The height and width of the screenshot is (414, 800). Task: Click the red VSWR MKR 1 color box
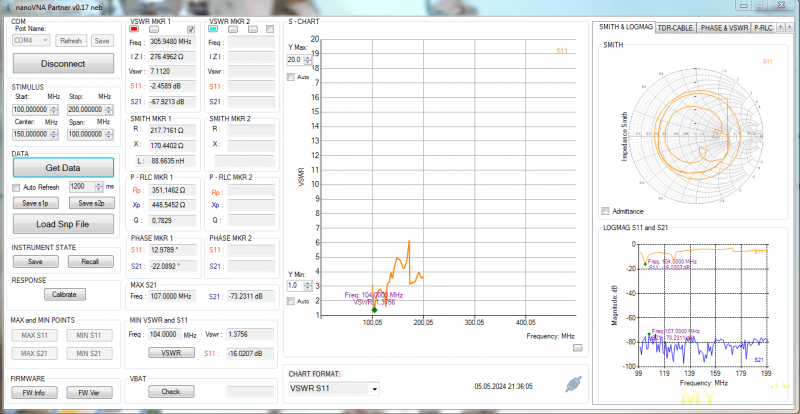click(135, 30)
